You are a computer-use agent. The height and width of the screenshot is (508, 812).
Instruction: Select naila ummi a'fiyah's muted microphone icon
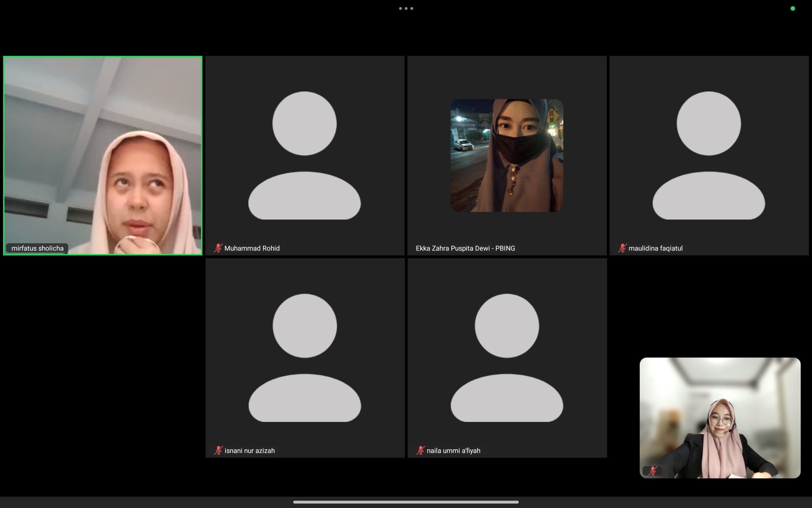point(420,450)
